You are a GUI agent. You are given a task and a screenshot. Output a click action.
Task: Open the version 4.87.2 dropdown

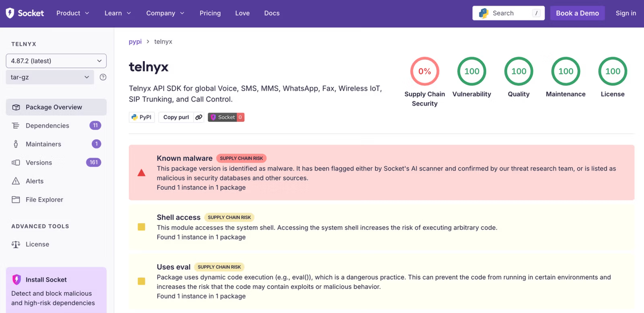click(56, 61)
